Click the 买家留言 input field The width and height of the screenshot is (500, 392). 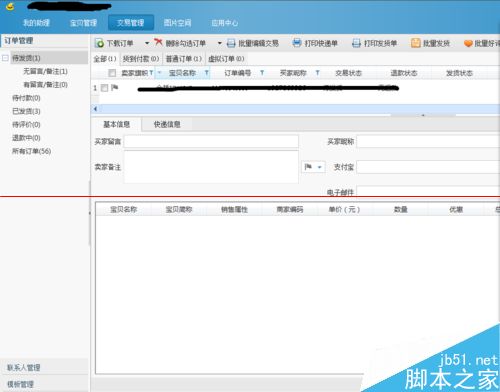coord(211,141)
